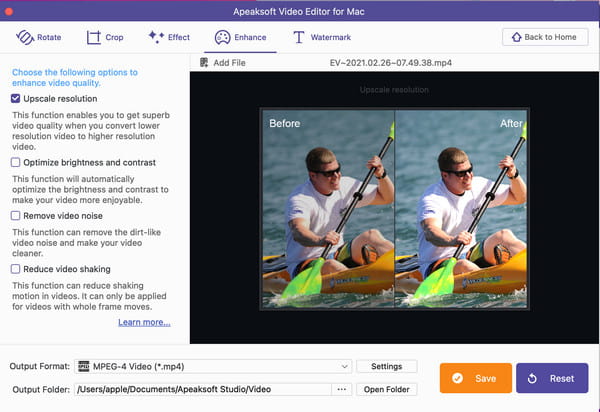Click 'Choose the following options' heading
The height and width of the screenshot is (412, 600).
pyautogui.click(x=75, y=78)
